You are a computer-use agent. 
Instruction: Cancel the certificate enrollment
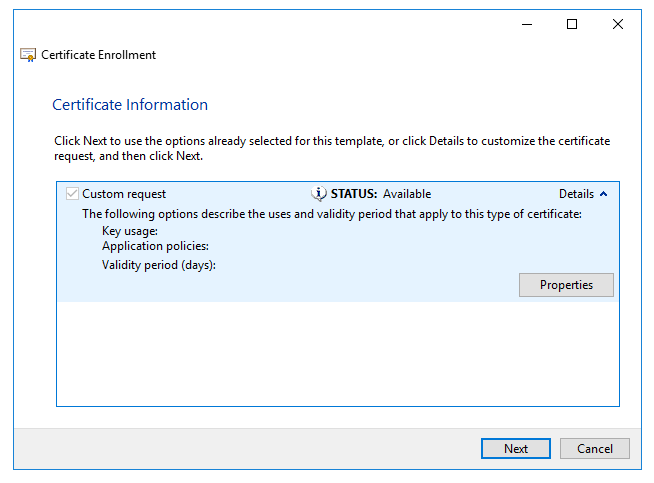(594, 448)
